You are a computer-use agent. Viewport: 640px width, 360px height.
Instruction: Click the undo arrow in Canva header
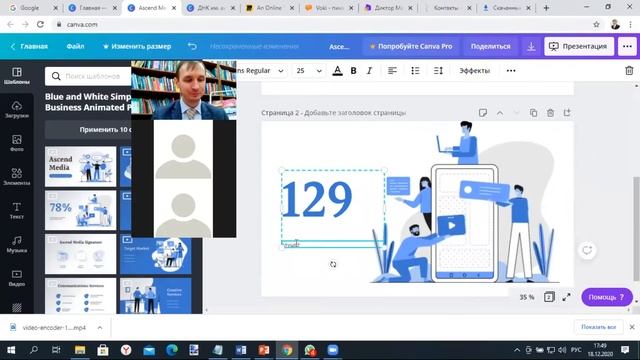click(192, 46)
